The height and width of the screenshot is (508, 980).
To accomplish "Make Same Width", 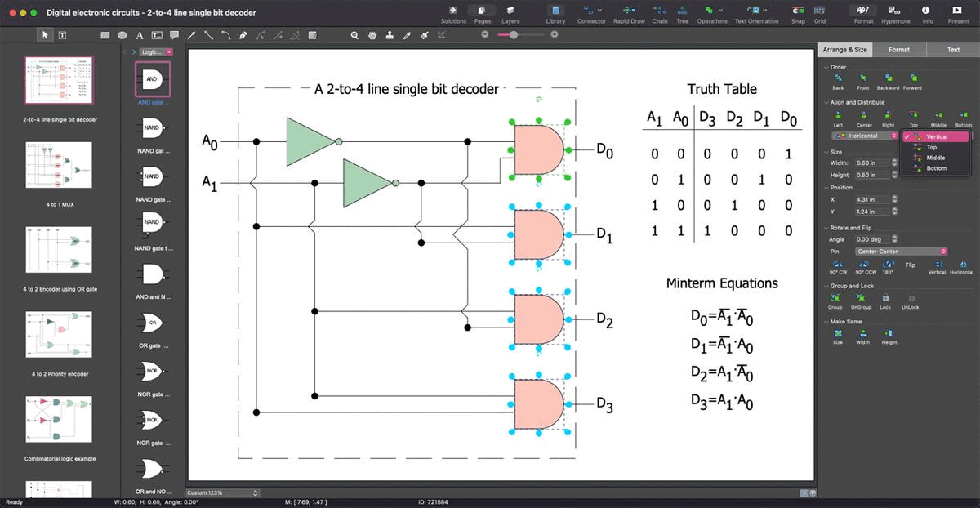I will pos(862,336).
